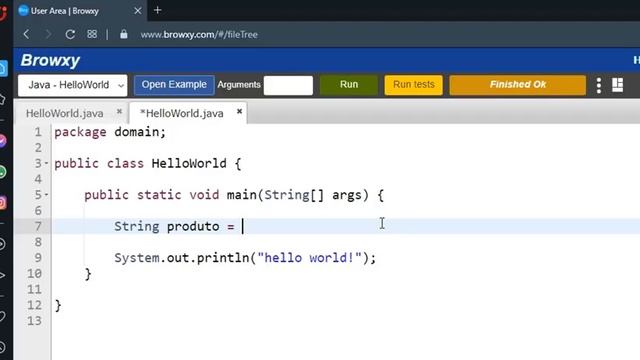Open a new browser tab with plus
The height and width of the screenshot is (360, 640).
pyautogui.click(x=158, y=10)
